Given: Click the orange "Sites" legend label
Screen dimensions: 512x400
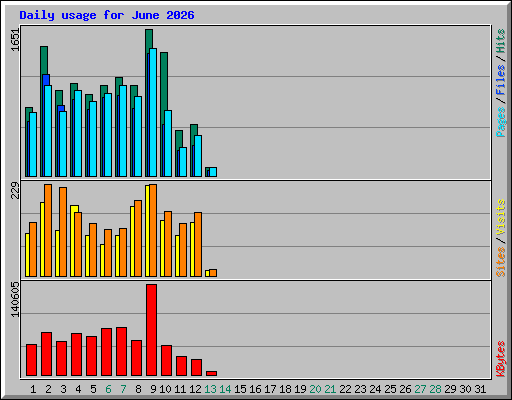Looking at the screenshot, I should click(501, 262).
